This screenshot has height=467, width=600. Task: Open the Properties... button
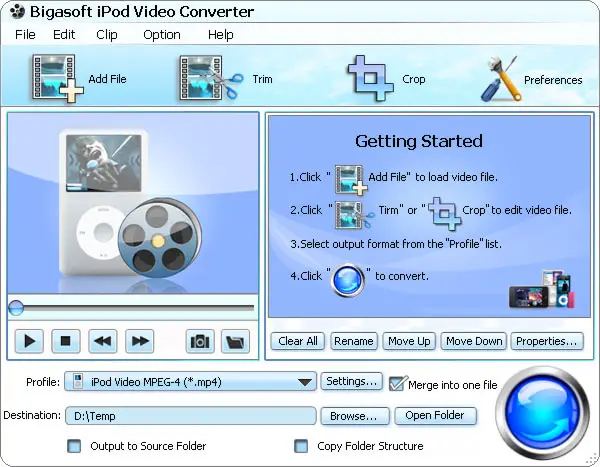click(547, 341)
